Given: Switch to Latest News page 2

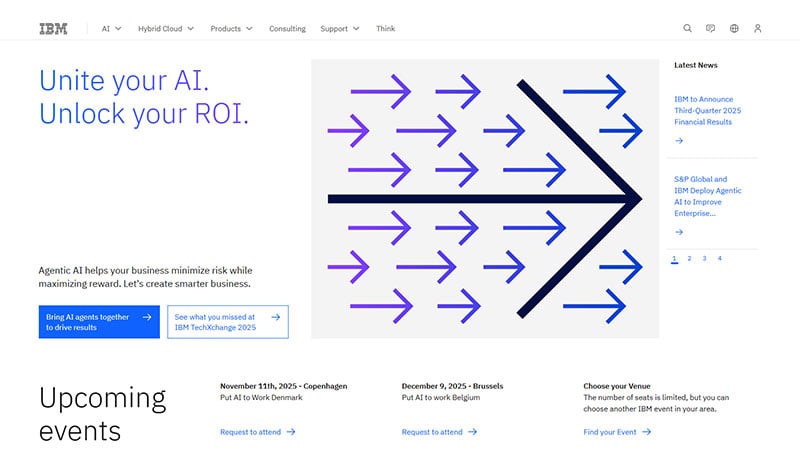Looking at the screenshot, I should [690, 259].
